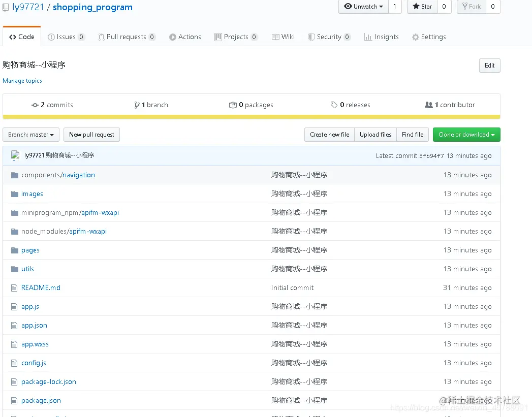Open the Initial commit message link

point(293,288)
